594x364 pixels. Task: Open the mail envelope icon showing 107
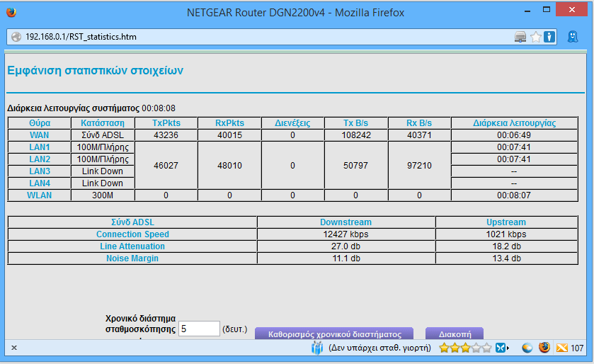click(x=562, y=348)
